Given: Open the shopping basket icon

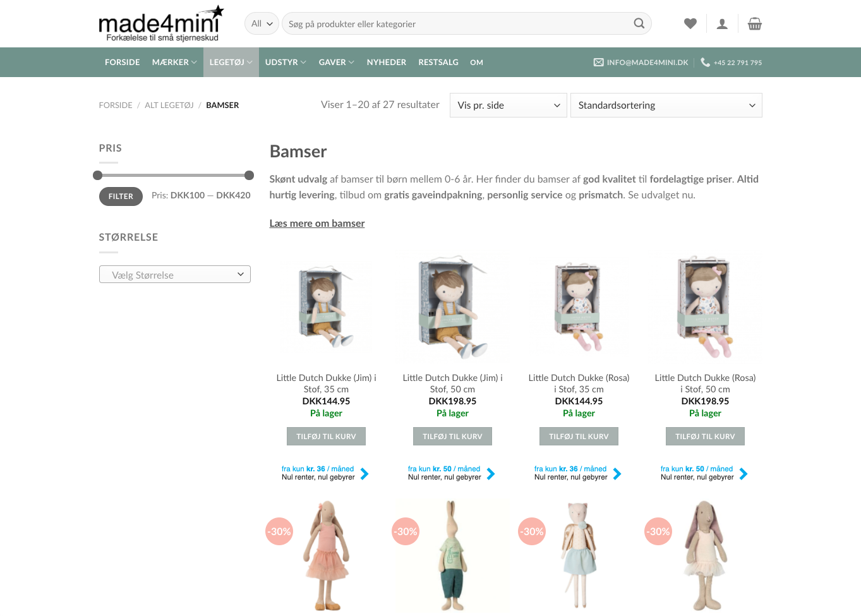Looking at the screenshot, I should tap(754, 24).
